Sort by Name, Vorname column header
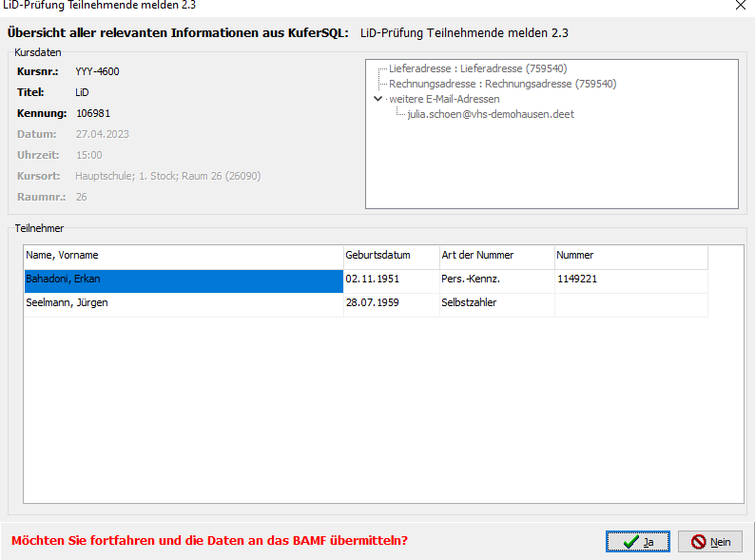Image resolution: width=755 pixels, height=560 pixels. (184, 257)
